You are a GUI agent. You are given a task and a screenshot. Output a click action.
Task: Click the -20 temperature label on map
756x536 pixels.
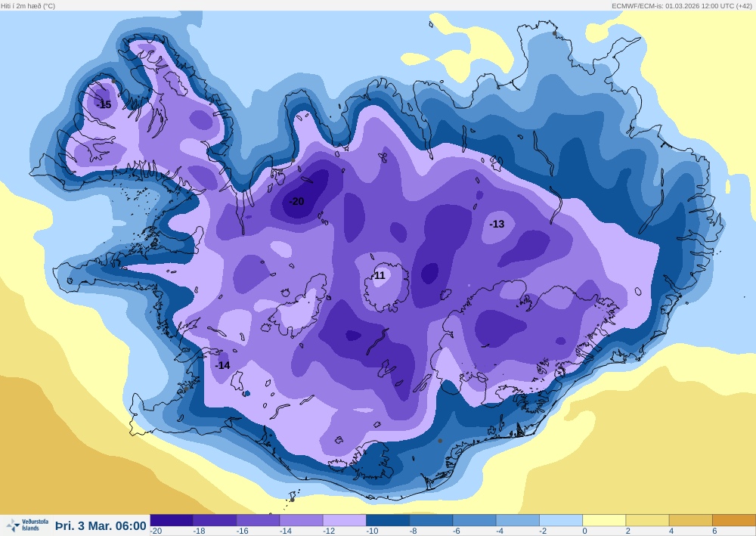pos(296,202)
